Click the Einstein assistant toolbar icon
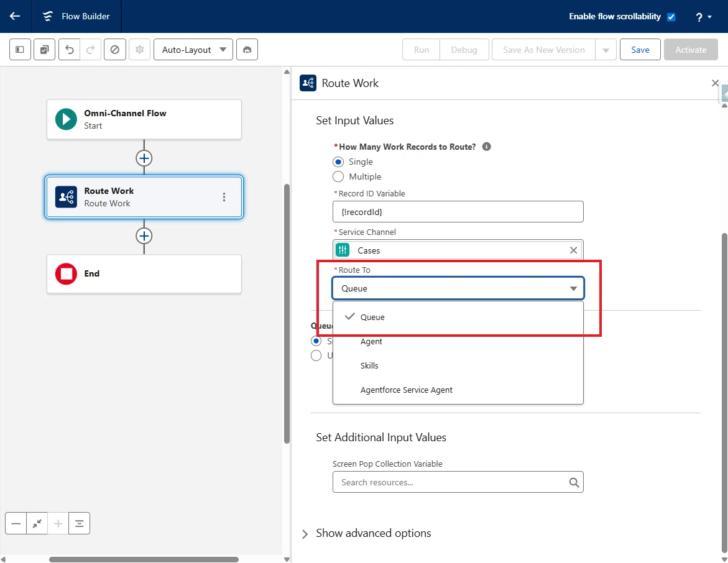 pos(247,49)
